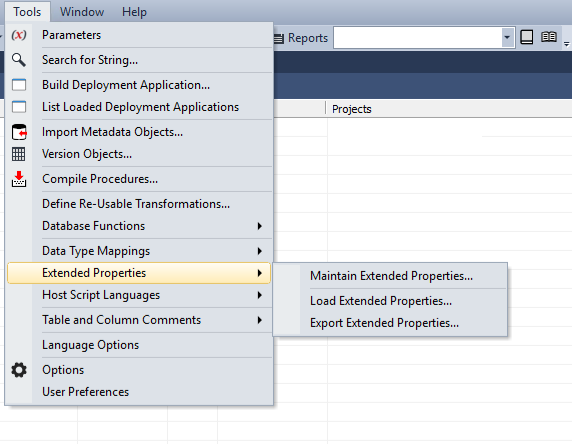Click the open-book toolbar icon

click(x=549, y=37)
